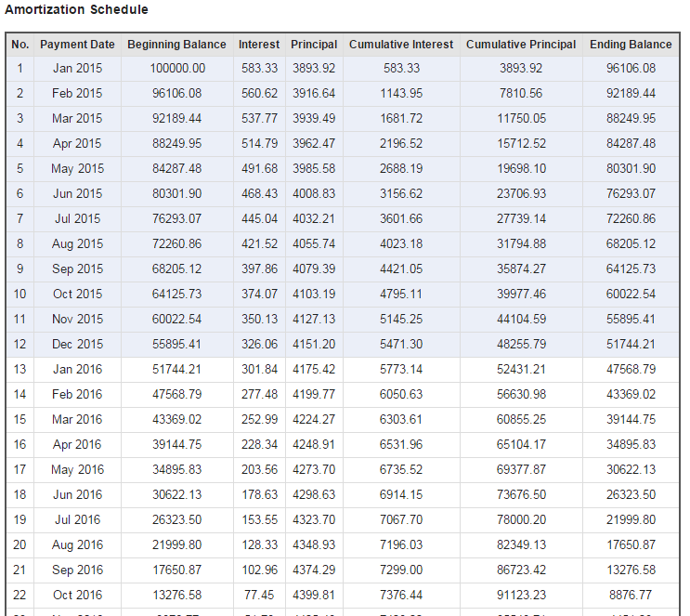Select the Aug 2016 date cell

pyautogui.click(x=77, y=545)
